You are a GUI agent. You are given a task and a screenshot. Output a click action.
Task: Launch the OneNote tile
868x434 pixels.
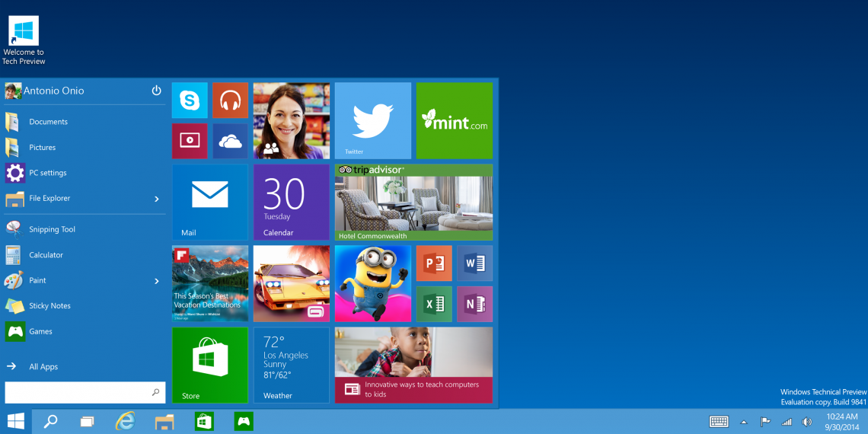coord(474,305)
